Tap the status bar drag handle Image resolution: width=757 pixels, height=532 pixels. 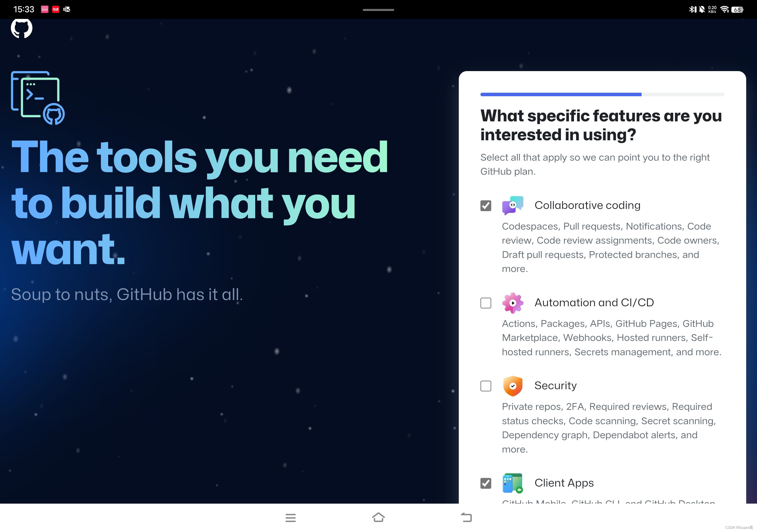tap(378, 10)
